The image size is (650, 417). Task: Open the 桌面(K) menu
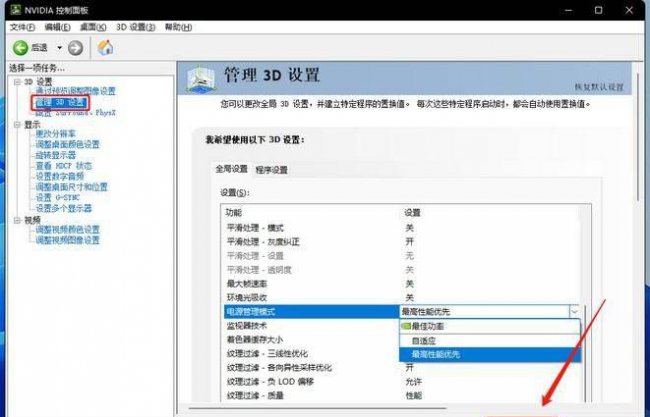coord(93,27)
